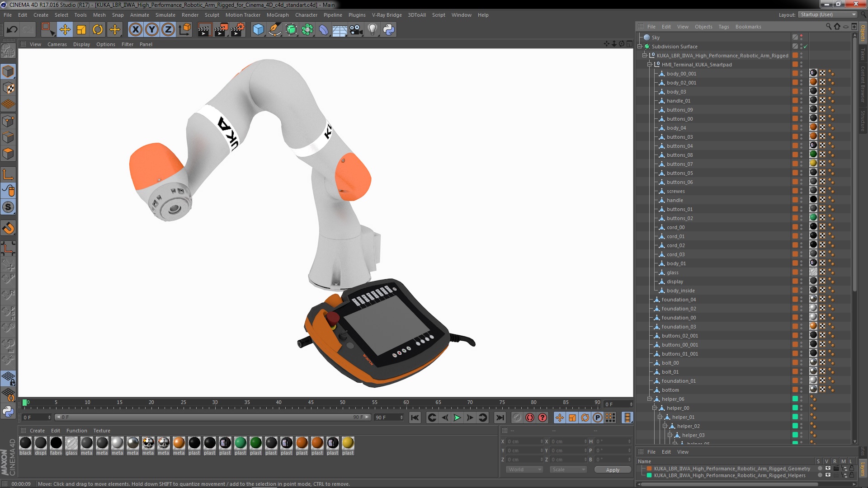Click the search magnifier in Object Manager
Image resolution: width=868 pixels, height=488 pixels.
click(x=828, y=27)
